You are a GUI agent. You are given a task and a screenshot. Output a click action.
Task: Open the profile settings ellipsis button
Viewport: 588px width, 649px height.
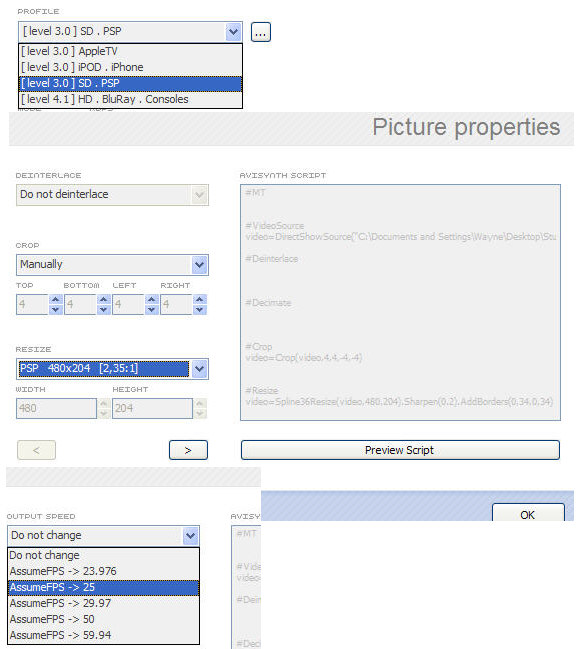click(261, 32)
